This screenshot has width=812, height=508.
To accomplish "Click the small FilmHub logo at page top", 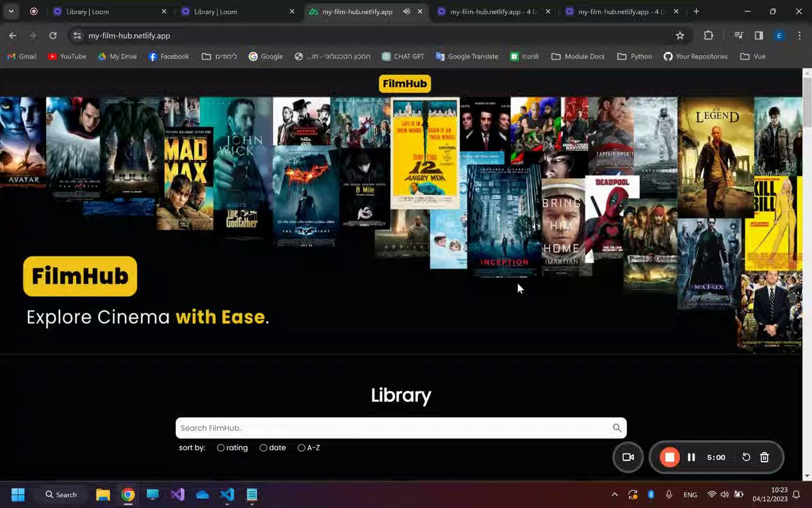I will (x=405, y=84).
